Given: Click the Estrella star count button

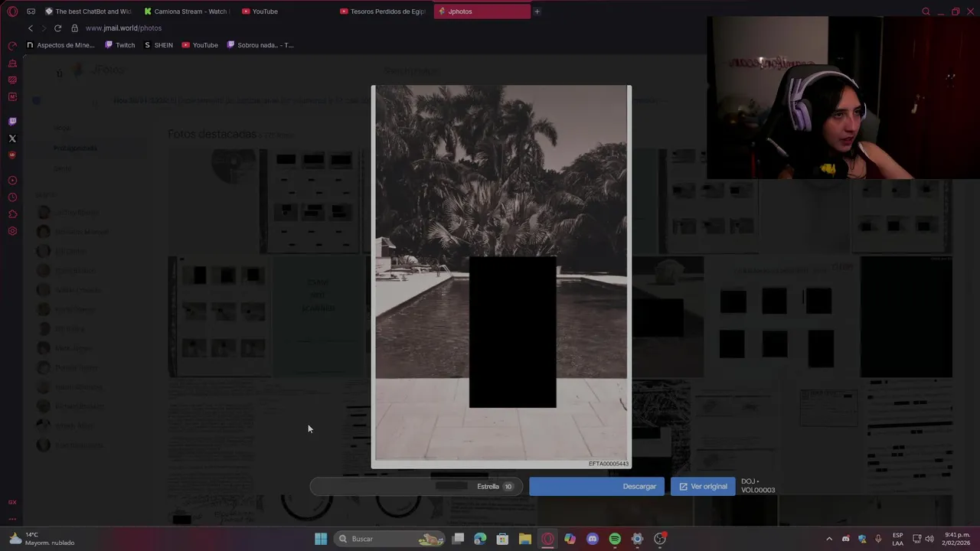Looking at the screenshot, I should coord(495,487).
